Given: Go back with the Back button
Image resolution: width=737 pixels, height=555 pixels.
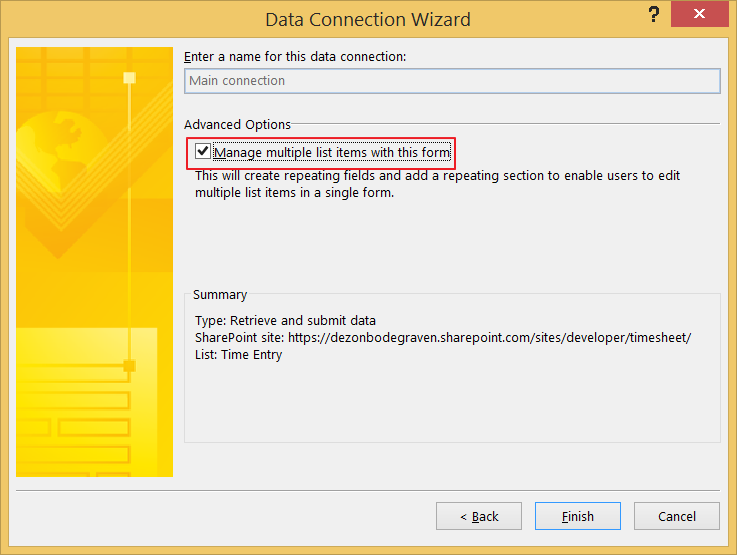Looking at the screenshot, I should click(x=478, y=516).
